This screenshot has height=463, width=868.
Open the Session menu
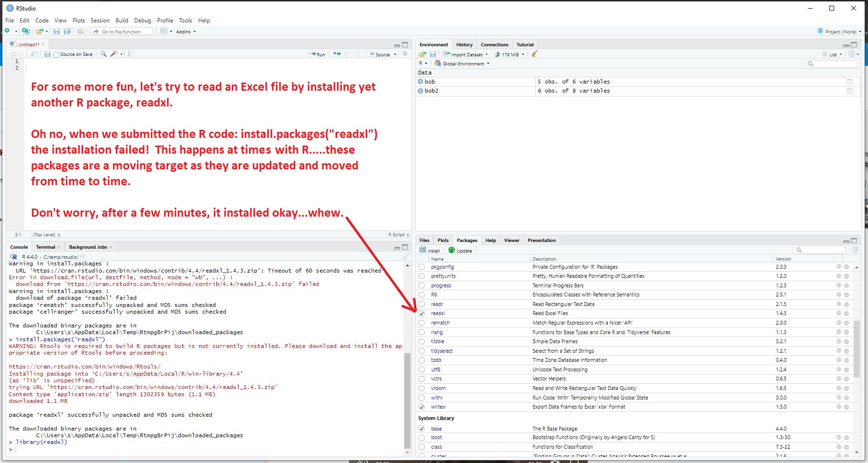[100, 21]
